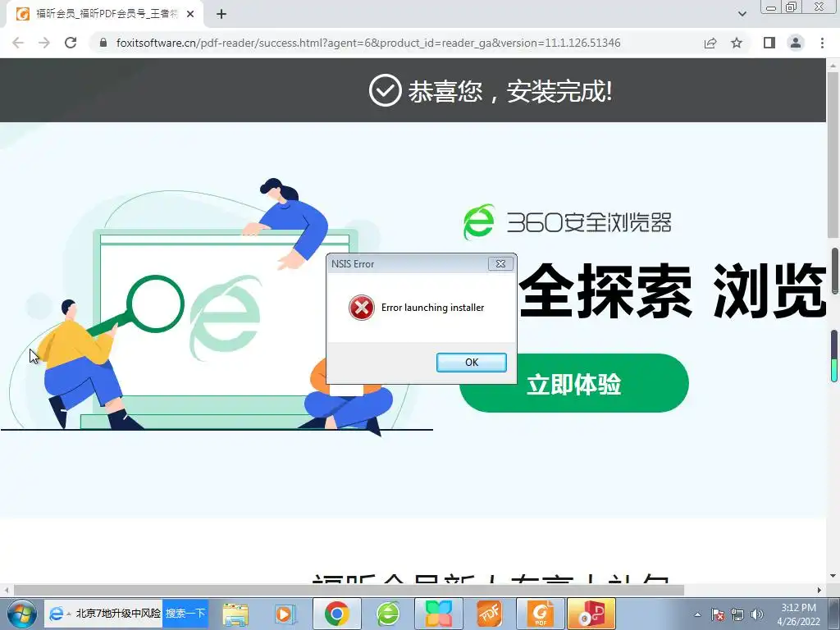Viewport: 840px width, 630px height.
Task: Click tab search dropdown chevron
Action: (x=742, y=15)
